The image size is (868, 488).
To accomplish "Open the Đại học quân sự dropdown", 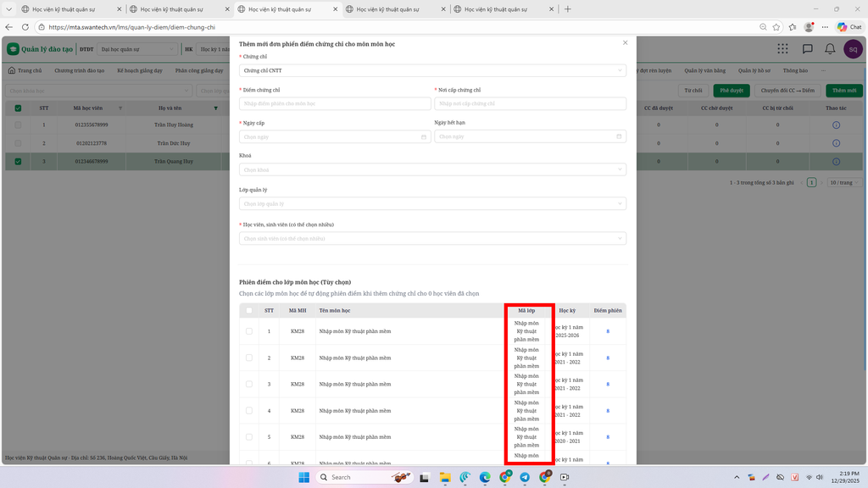I will [137, 49].
